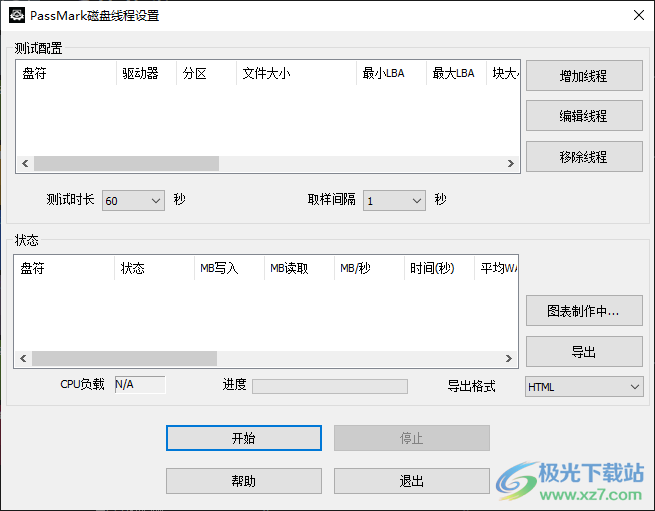The height and width of the screenshot is (511, 655).
Task: Click the 进度 progress bar
Action: [330, 386]
